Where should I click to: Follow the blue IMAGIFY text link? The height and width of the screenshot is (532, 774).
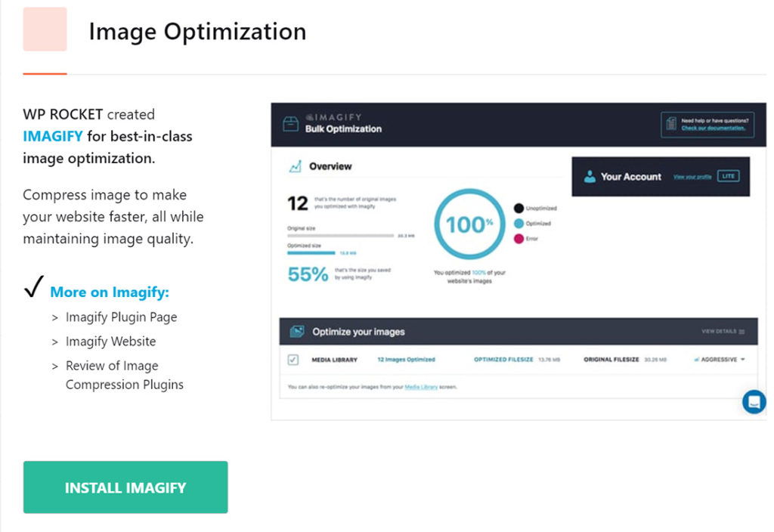(53, 136)
